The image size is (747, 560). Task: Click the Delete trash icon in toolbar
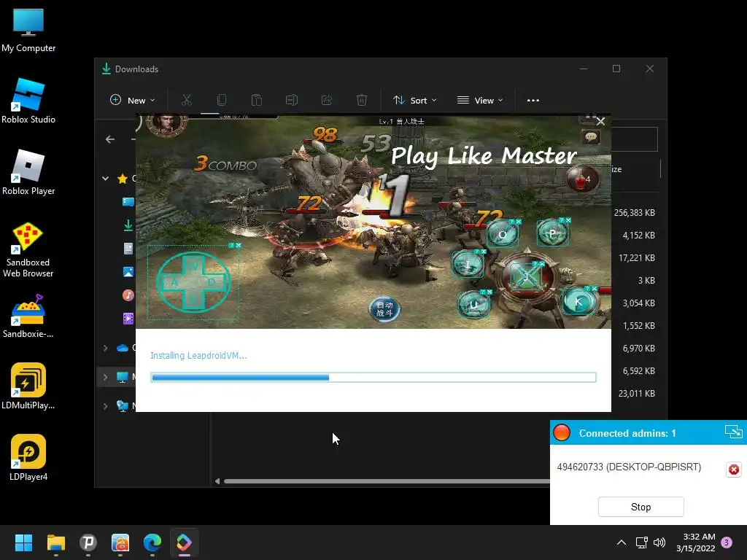tap(362, 100)
